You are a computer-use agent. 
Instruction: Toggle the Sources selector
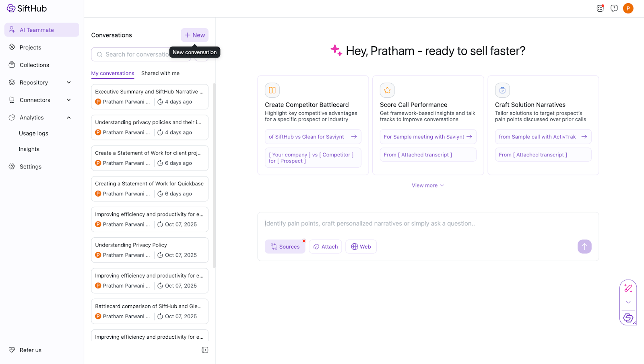point(285,247)
